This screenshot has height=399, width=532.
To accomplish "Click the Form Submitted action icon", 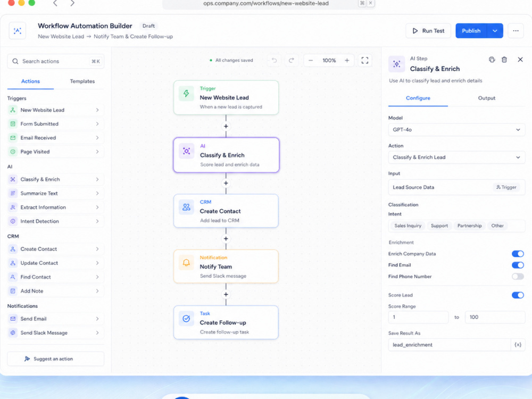I will [x=13, y=124].
